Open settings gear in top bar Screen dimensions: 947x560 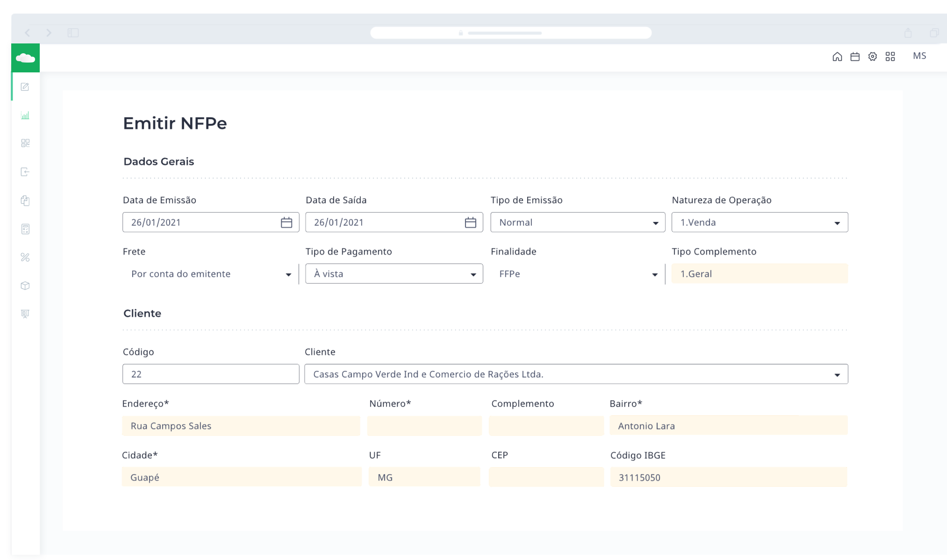pos(872,57)
